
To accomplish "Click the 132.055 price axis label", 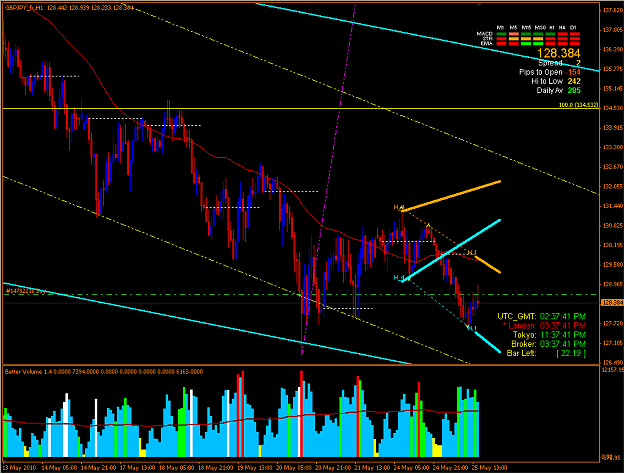I will pyautogui.click(x=612, y=186).
